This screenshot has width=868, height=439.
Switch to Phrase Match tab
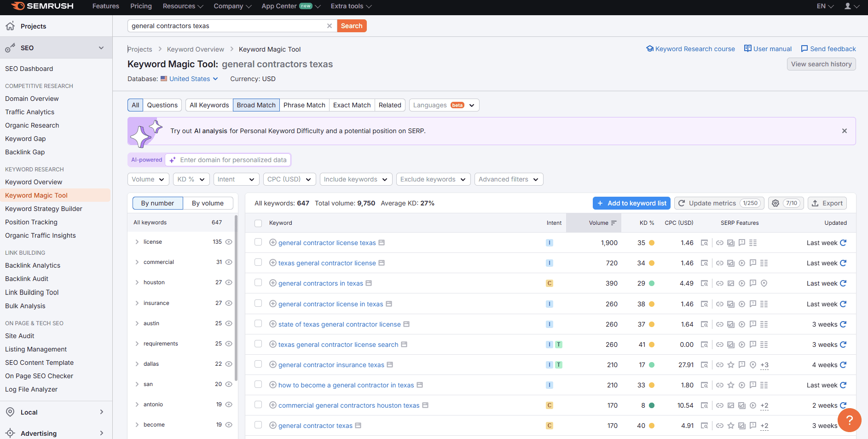point(304,105)
